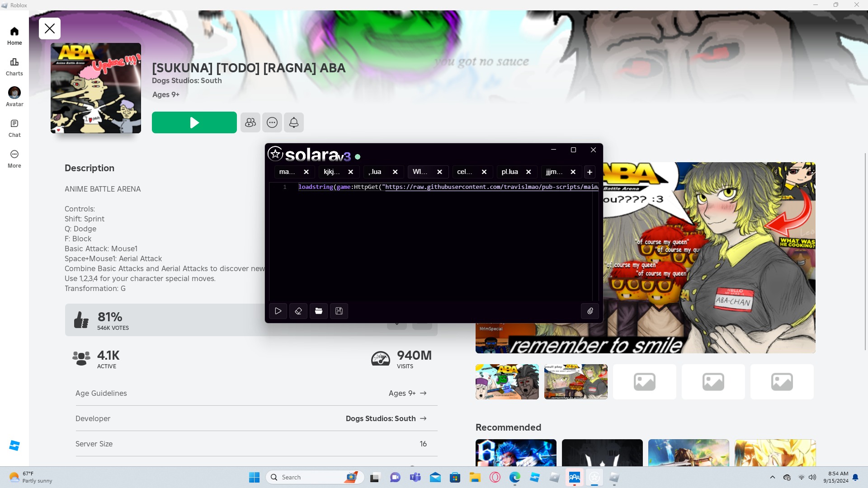Toggle game notifications bell
This screenshot has width=868, height=488.
[x=294, y=122]
